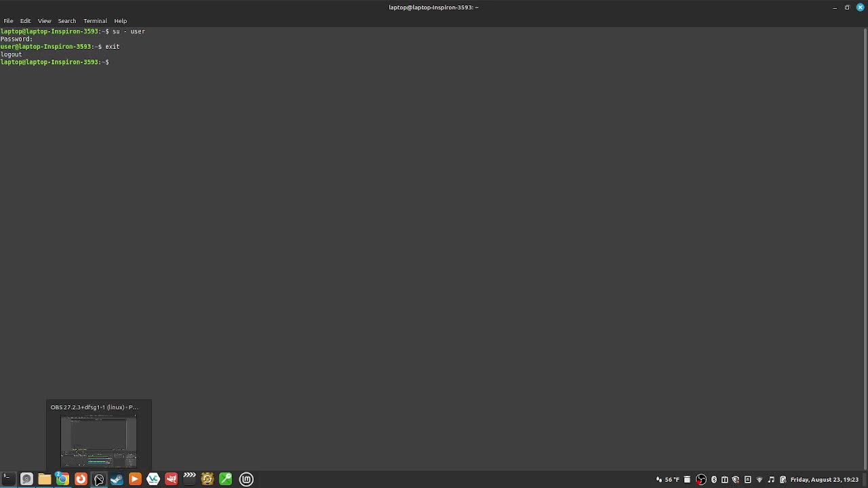
Task: Restore the terminal window size
Action: (x=847, y=7)
